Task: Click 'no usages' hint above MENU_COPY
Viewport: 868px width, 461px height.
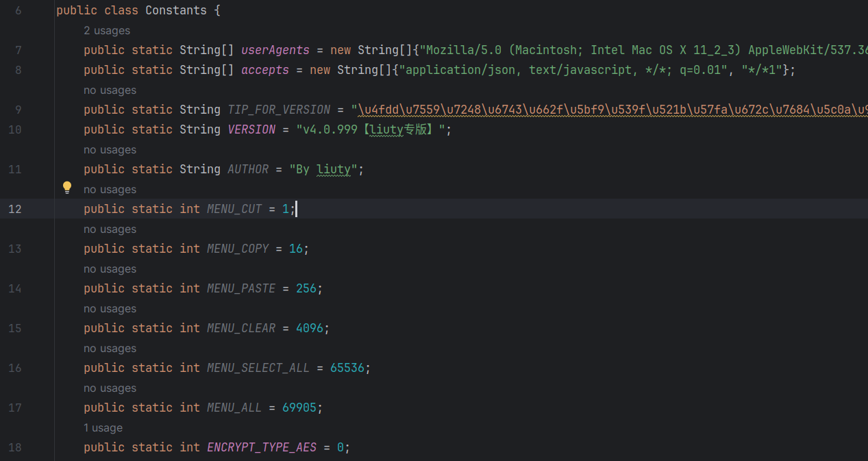Action: click(x=110, y=229)
